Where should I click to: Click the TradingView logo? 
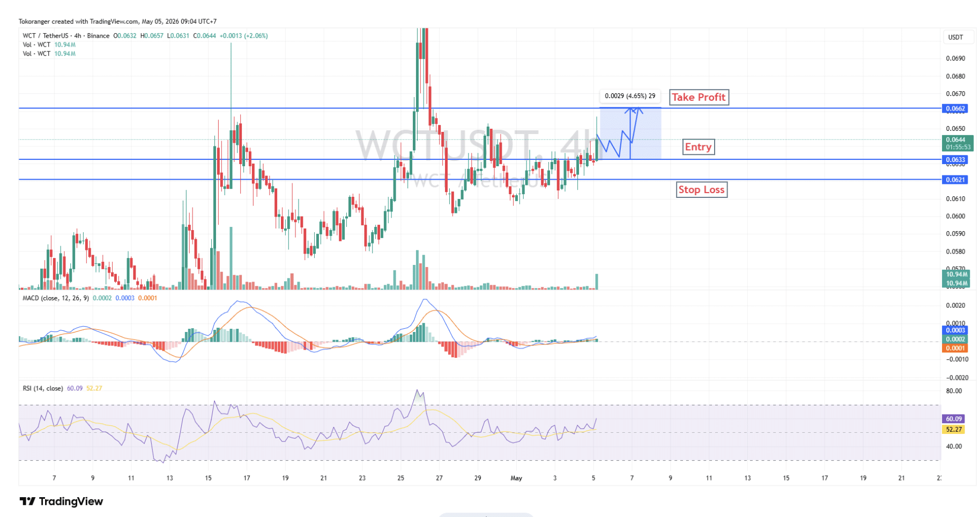click(61, 501)
